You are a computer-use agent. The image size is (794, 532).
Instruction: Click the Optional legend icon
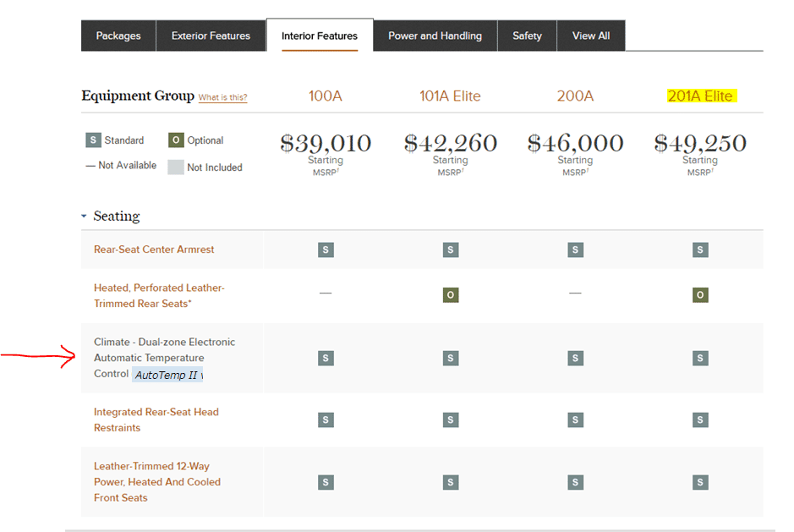[x=175, y=140]
